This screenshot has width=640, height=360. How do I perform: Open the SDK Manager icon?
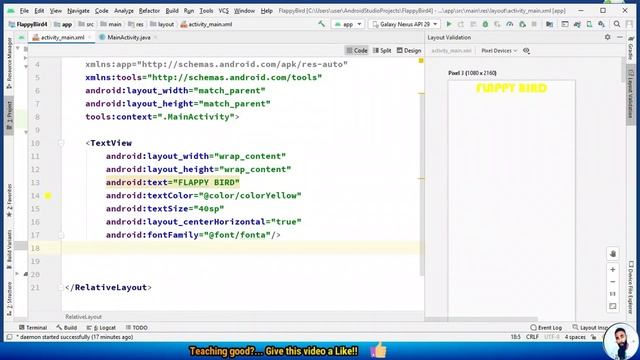pos(601,24)
